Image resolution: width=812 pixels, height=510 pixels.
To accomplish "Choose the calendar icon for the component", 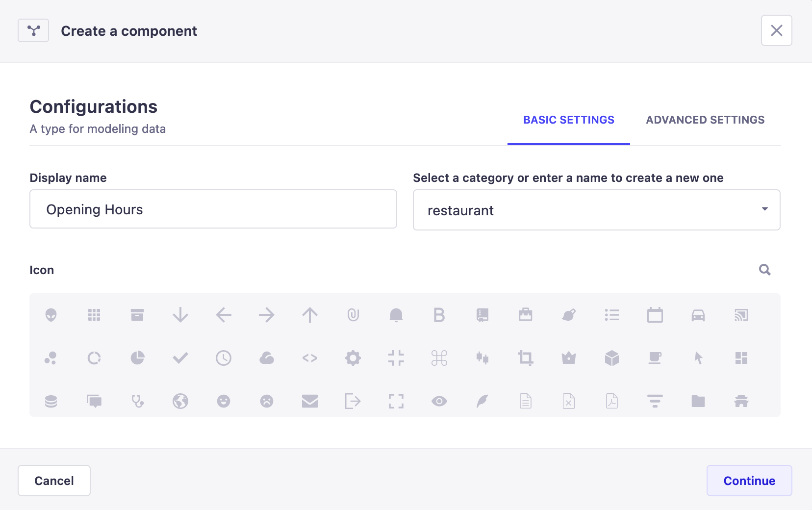I will click(x=656, y=315).
